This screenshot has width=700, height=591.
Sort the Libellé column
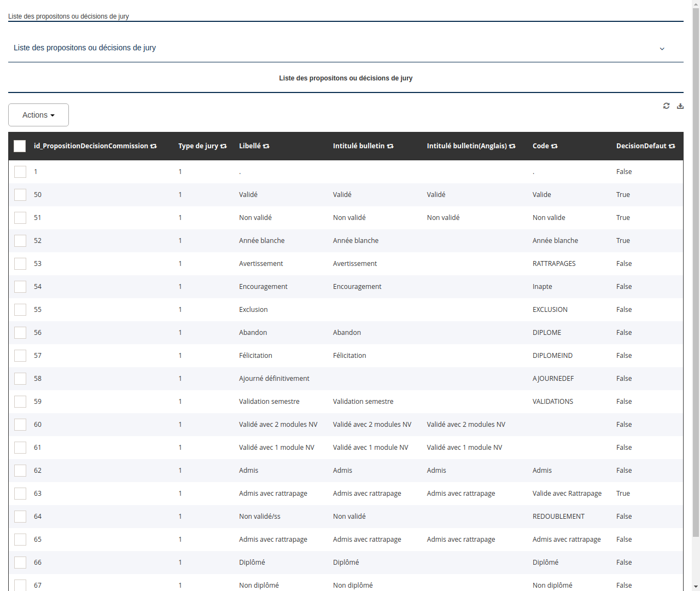click(266, 146)
